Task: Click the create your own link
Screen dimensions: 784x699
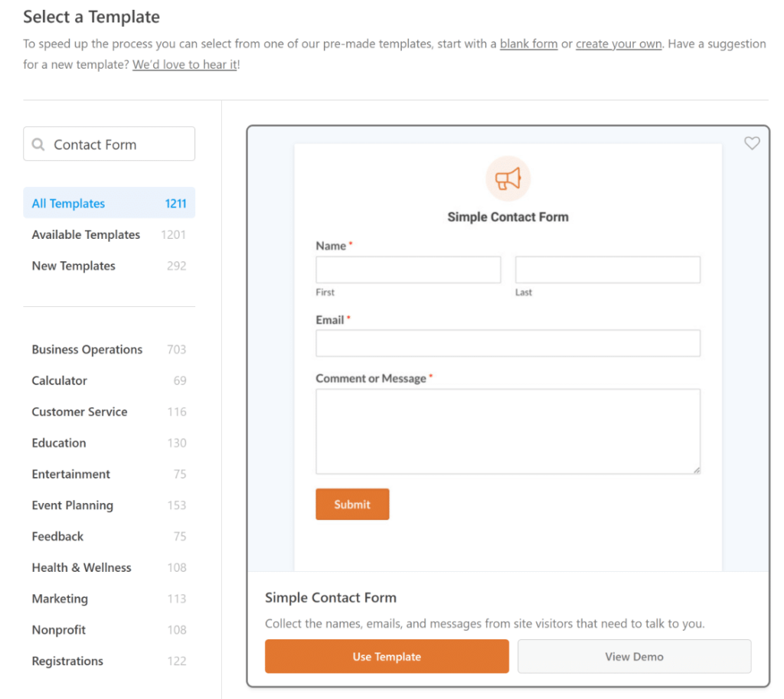Action: [x=618, y=44]
